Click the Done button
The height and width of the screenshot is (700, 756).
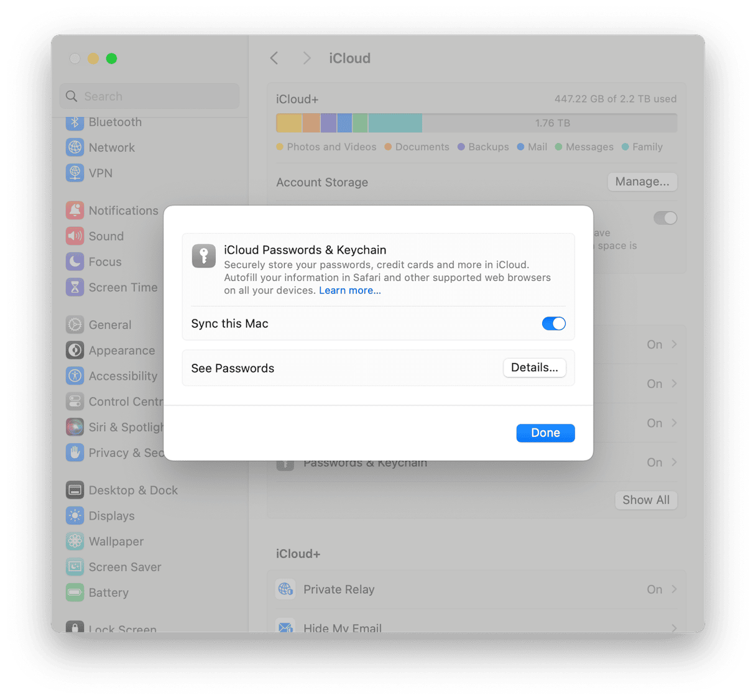(x=545, y=433)
